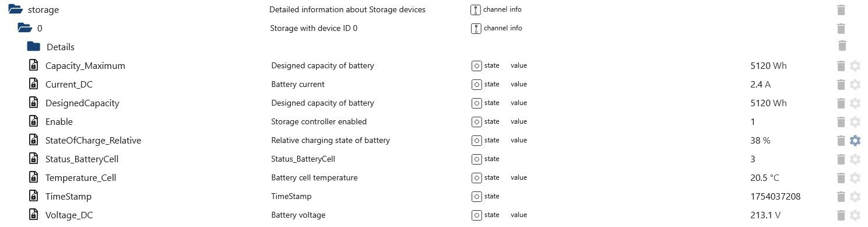Viewport: 868px width, 227px height.
Task: Click trash icon for device ID 0 channel
Action: (841, 29)
